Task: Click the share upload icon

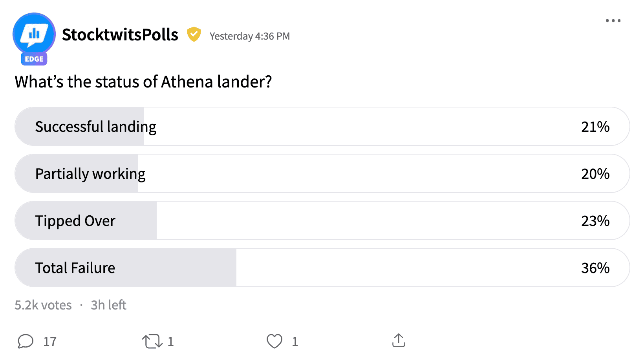Action: click(399, 340)
